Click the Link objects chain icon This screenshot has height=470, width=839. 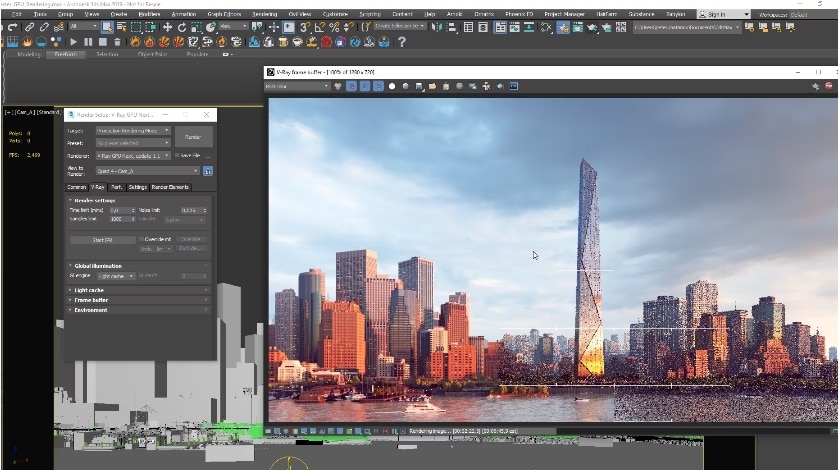(30, 27)
